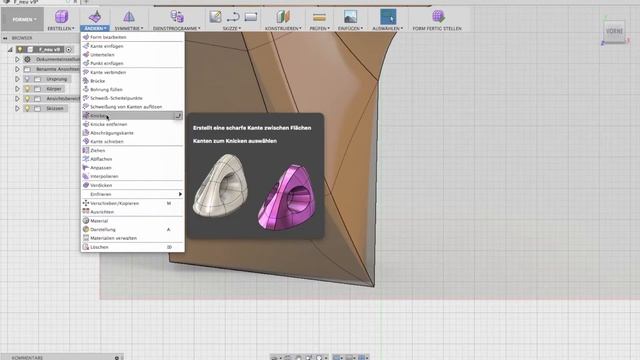640x360 pixels.
Task: Open the EINFÜGEN dropdown label
Action: (350, 29)
